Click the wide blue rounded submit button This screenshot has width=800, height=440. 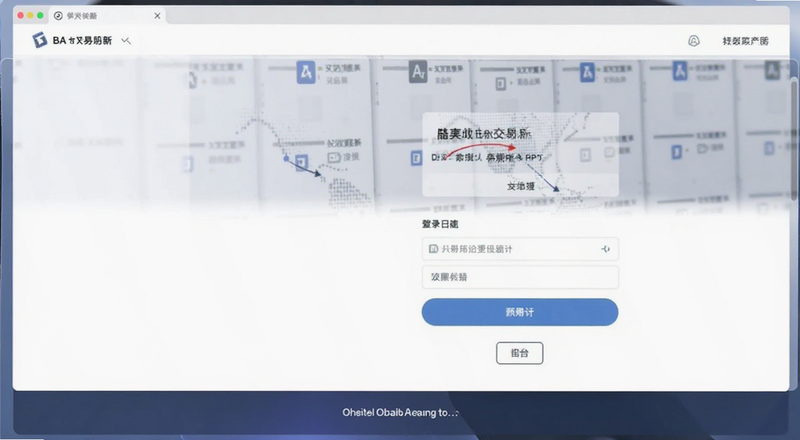pyautogui.click(x=520, y=312)
